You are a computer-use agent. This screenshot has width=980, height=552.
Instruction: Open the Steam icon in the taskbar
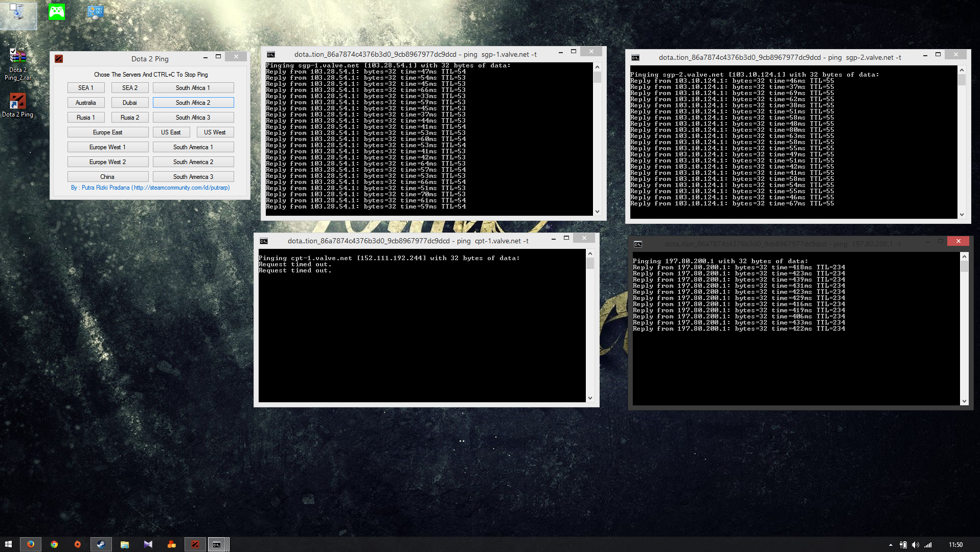(101, 544)
